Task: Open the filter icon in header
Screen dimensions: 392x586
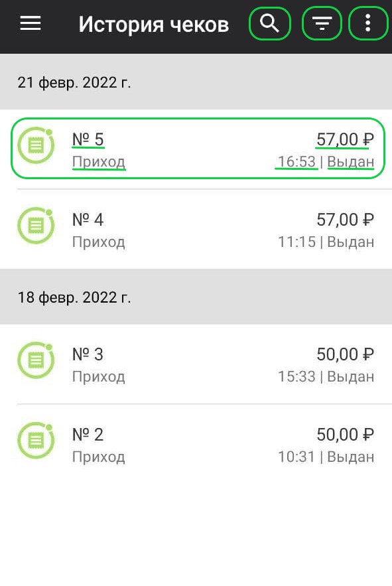Action: pyautogui.click(x=322, y=23)
